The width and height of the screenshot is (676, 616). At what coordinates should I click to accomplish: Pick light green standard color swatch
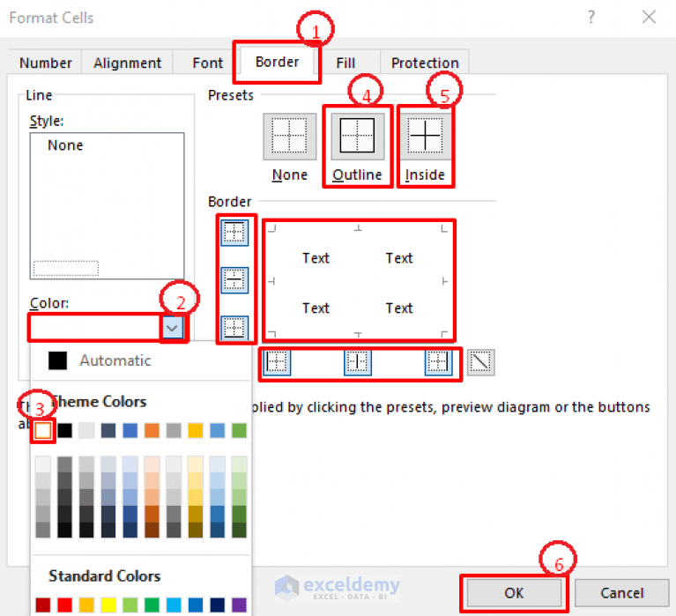pyautogui.click(x=130, y=605)
